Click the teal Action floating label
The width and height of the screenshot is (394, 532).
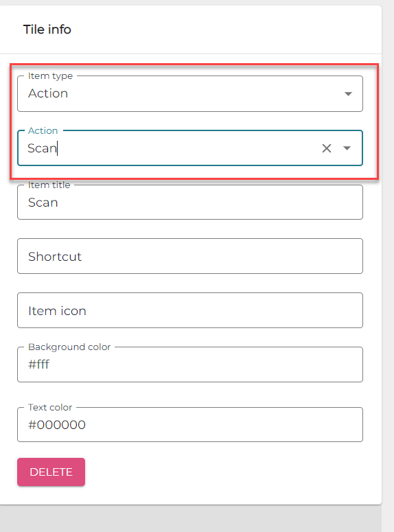(43, 130)
